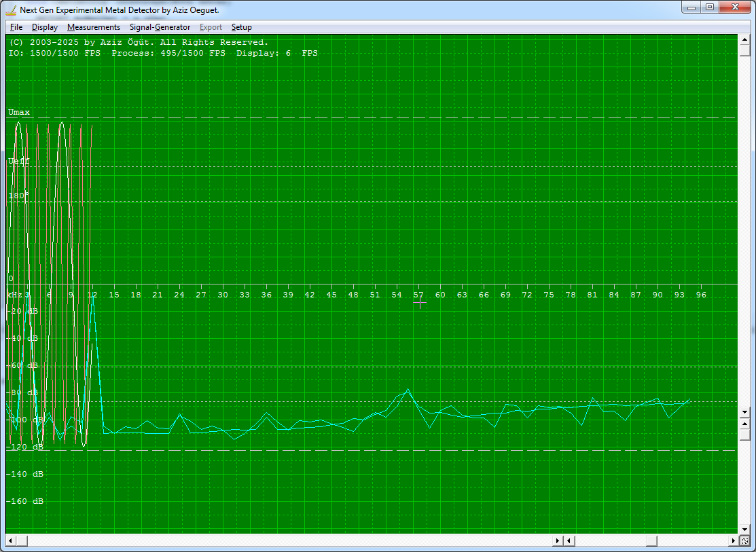Click the Ueff label

pyautogui.click(x=19, y=161)
